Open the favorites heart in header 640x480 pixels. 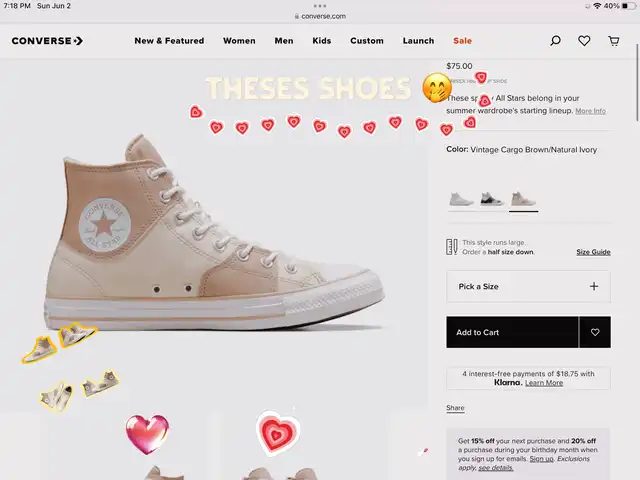tap(584, 40)
